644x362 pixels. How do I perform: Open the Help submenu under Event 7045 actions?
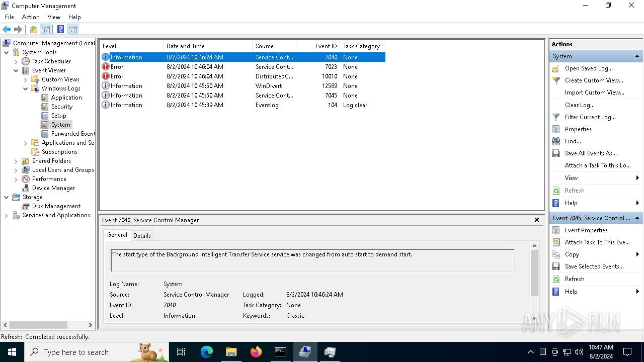tap(596, 292)
